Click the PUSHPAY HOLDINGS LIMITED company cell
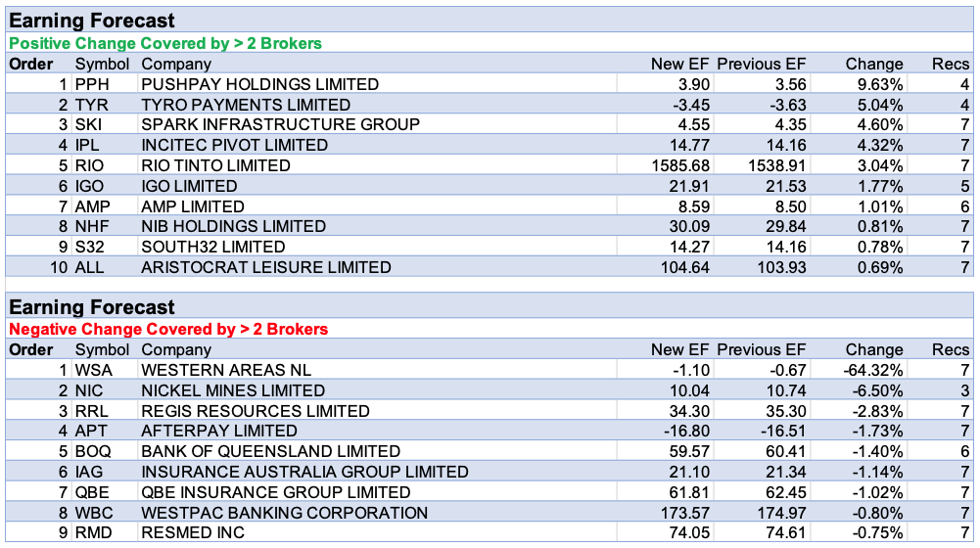This screenshot has height=548, width=980. pyautogui.click(x=259, y=84)
